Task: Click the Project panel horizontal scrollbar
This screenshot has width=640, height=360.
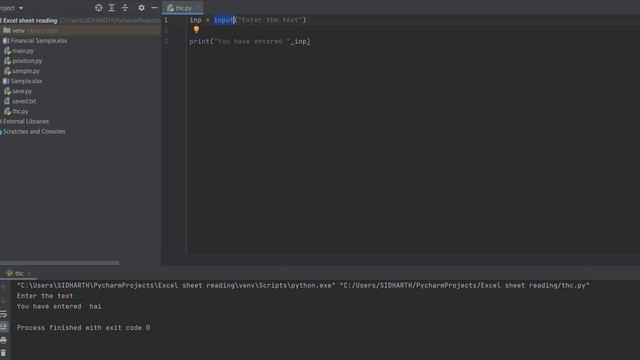Action: [x=60, y=263]
